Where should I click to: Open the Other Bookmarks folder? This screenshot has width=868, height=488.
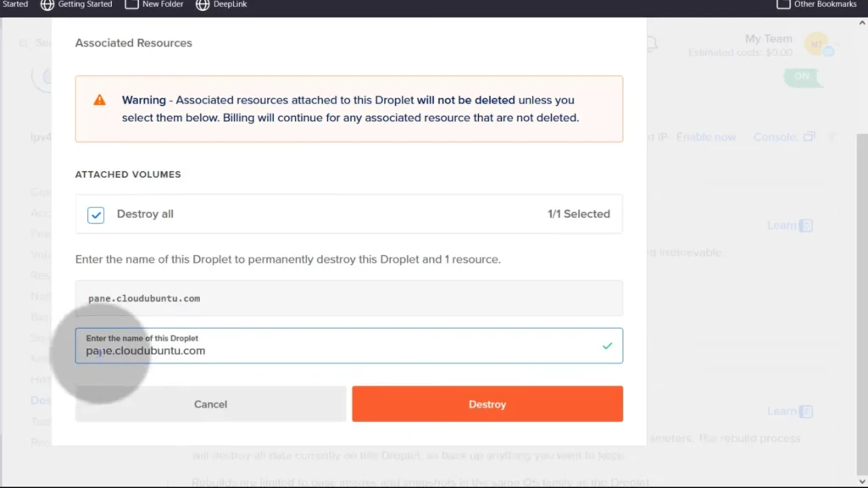(817, 4)
